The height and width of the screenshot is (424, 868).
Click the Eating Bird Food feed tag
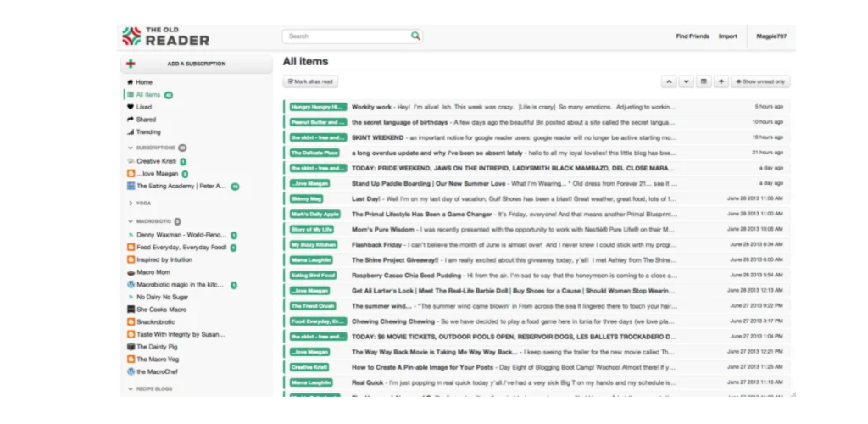[x=313, y=275]
